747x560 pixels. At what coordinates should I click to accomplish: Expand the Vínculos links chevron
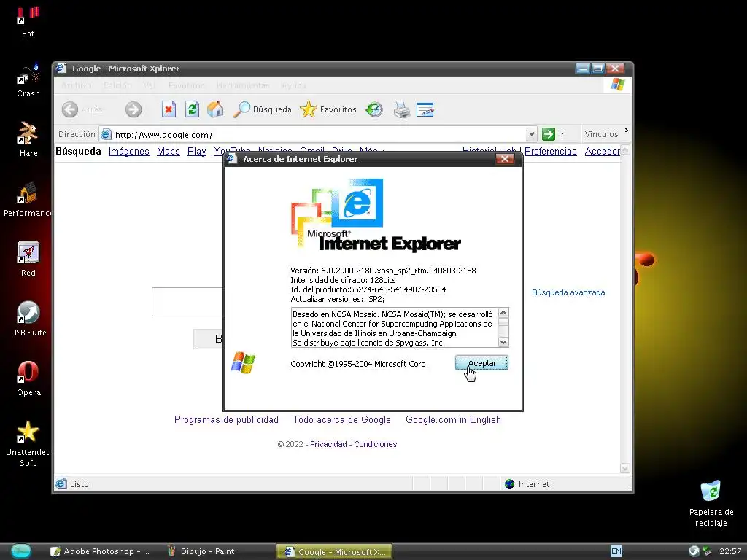pyautogui.click(x=626, y=130)
